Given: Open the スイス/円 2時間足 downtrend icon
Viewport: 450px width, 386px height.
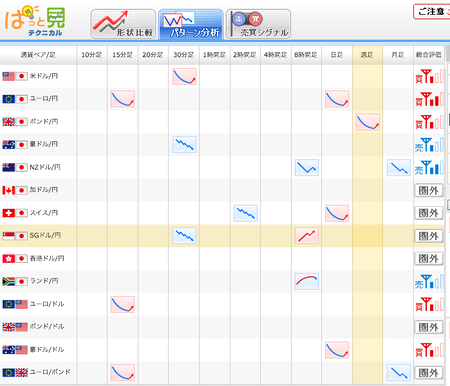Looking at the screenshot, I should point(245,213).
